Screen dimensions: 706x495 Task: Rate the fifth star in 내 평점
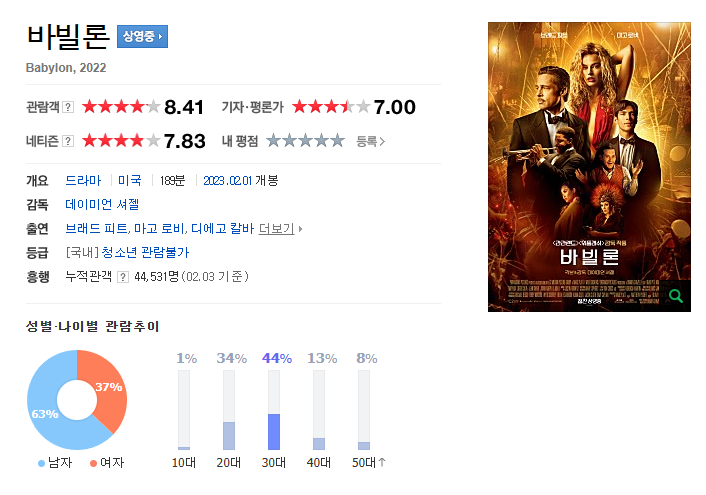click(338, 141)
